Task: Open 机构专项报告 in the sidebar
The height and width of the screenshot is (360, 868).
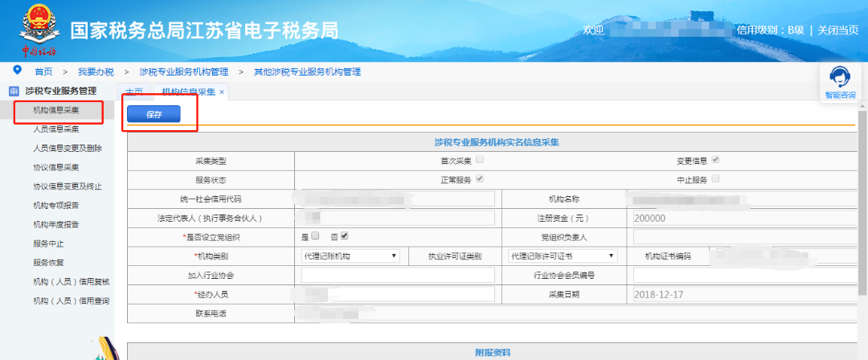Action: coord(56,206)
